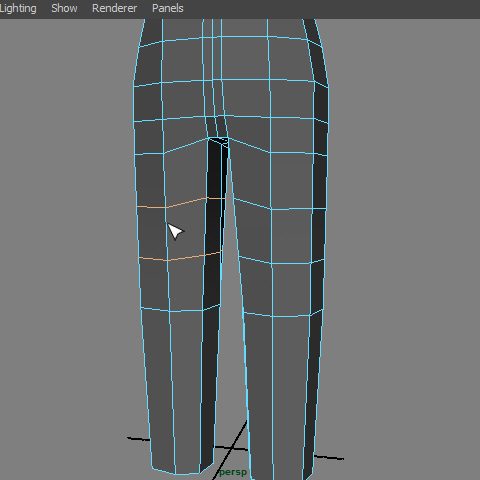Select the black gap face below the crotch
The width and height of the screenshot is (480, 480).
[x=217, y=168]
